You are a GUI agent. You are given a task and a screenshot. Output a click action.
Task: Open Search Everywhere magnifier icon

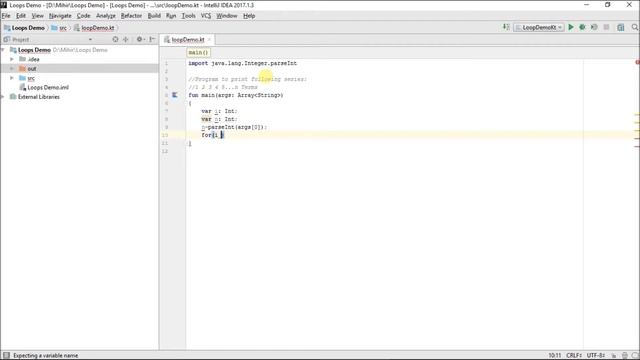pos(635,27)
